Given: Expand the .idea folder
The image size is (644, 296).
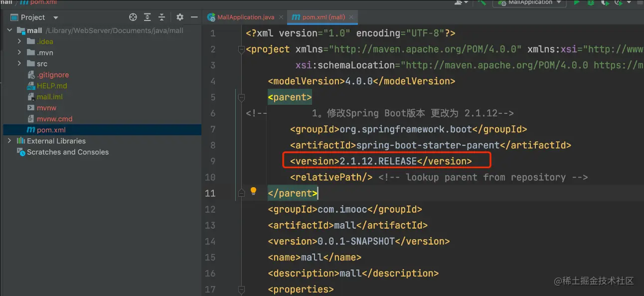Looking at the screenshot, I should coord(19,41).
